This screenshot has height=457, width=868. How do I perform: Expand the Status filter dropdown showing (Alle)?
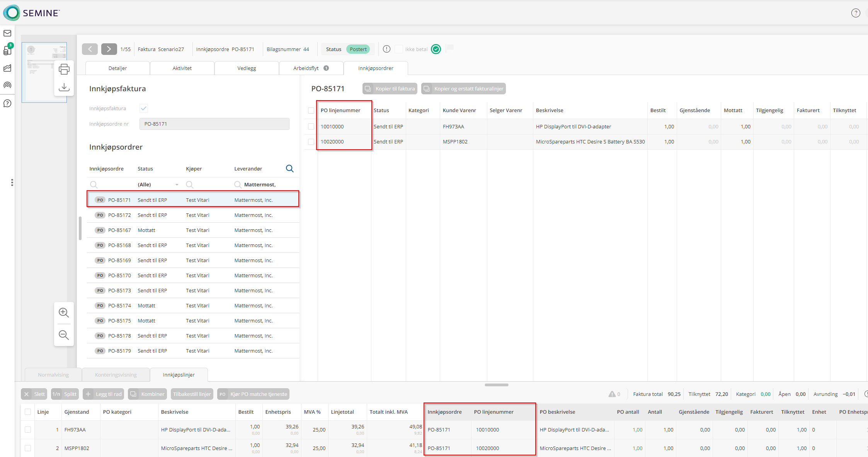click(x=177, y=185)
